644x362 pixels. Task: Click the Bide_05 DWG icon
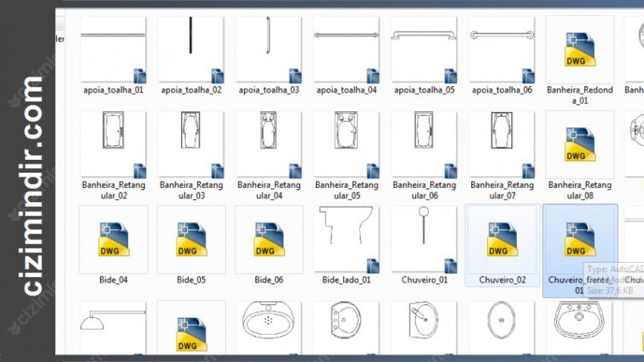point(191,239)
